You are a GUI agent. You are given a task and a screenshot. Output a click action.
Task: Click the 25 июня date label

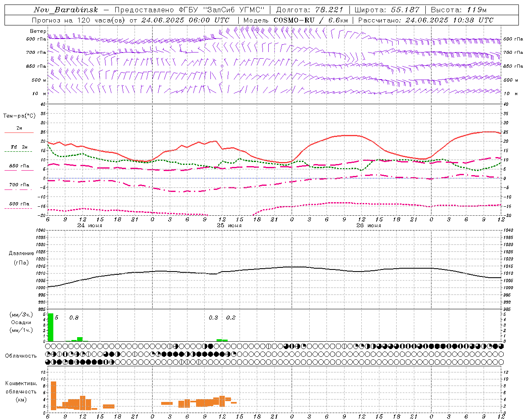(229, 226)
